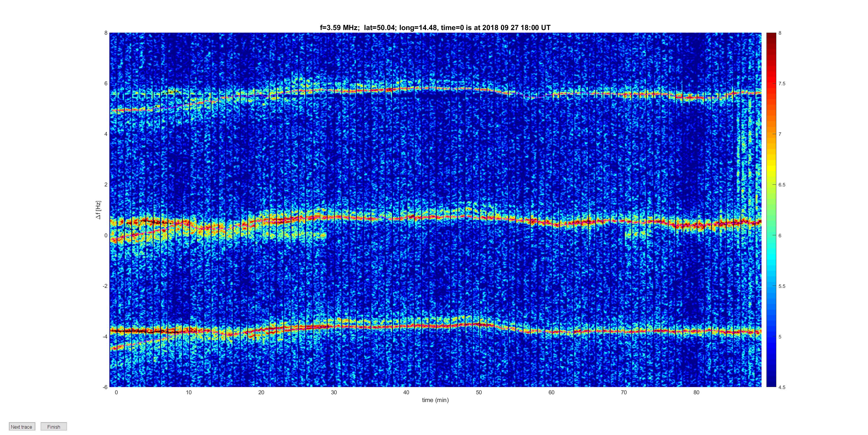Click the x-axis tick label 60
The image size is (868, 435).
click(x=551, y=392)
